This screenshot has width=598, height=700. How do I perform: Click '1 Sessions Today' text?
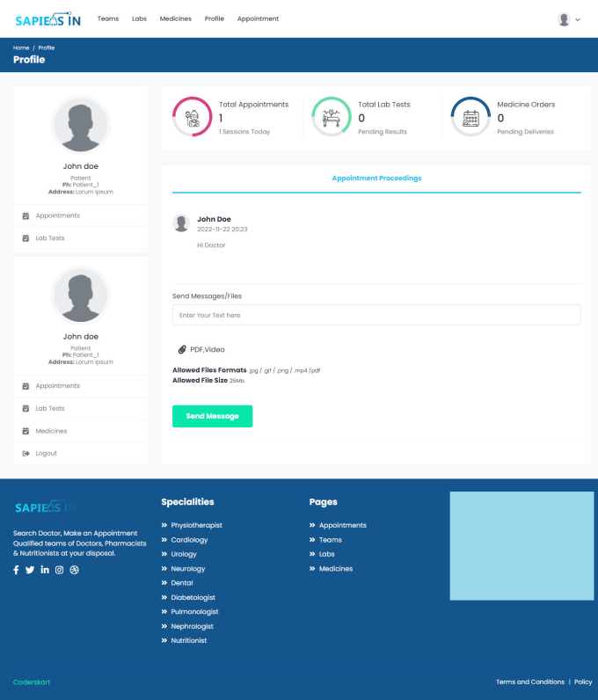[244, 132]
